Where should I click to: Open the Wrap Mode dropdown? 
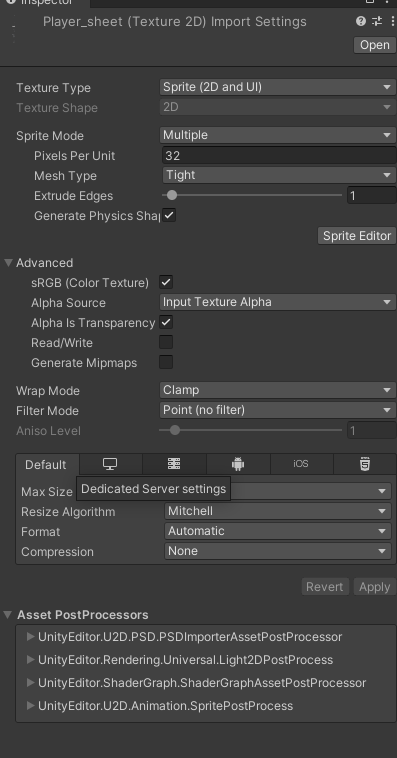click(278, 390)
